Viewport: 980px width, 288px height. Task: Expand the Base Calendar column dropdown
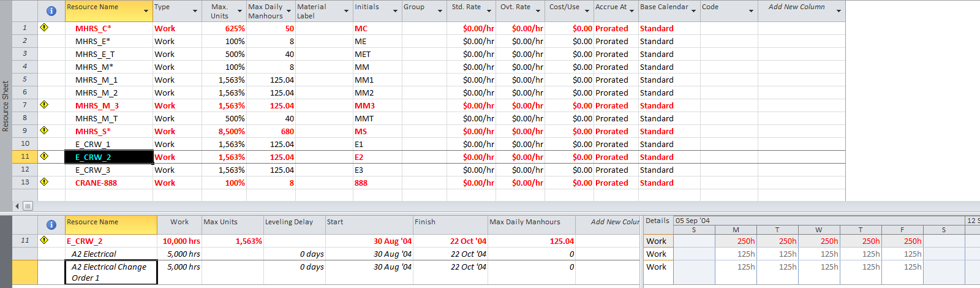click(x=693, y=11)
